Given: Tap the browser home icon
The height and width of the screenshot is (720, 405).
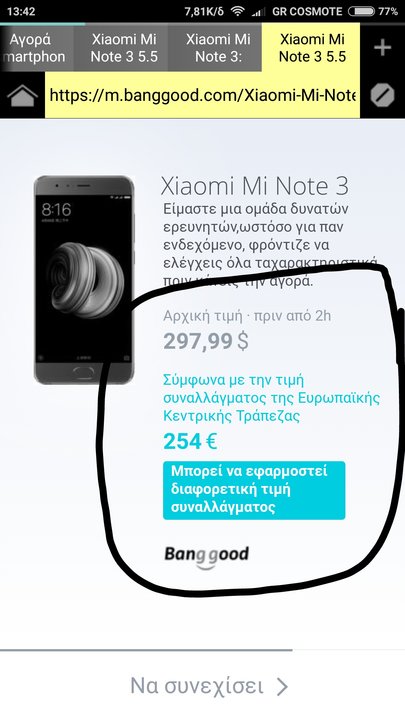Looking at the screenshot, I should click(x=22, y=96).
